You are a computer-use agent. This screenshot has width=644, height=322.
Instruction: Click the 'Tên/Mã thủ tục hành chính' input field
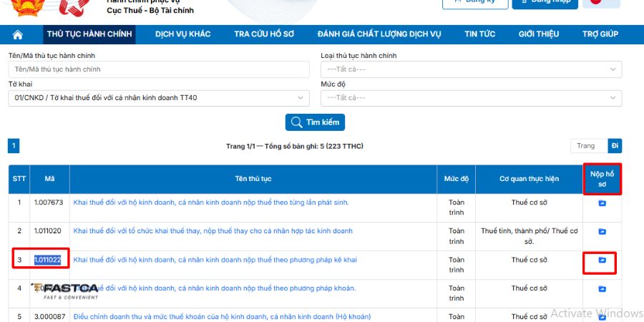(159, 69)
